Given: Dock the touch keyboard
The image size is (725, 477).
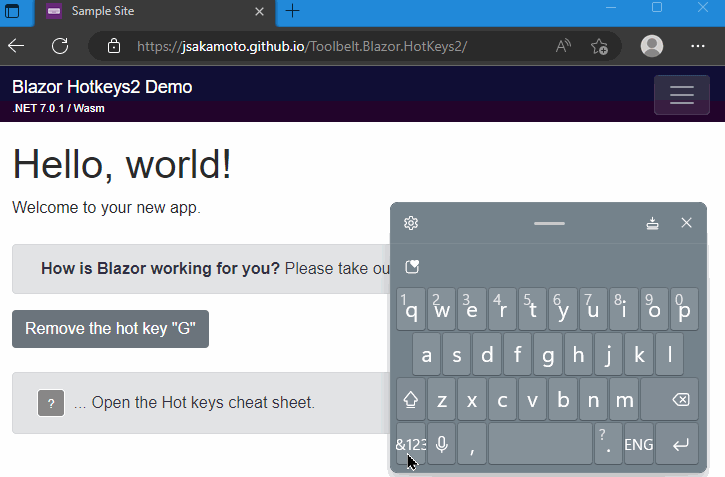Looking at the screenshot, I should pyautogui.click(x=652, y=223).
